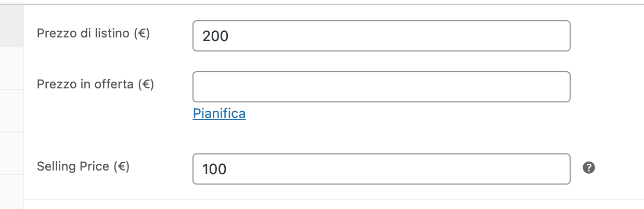
Task: Focus the Prezzo di listino input field
Action: coord(381,36)
